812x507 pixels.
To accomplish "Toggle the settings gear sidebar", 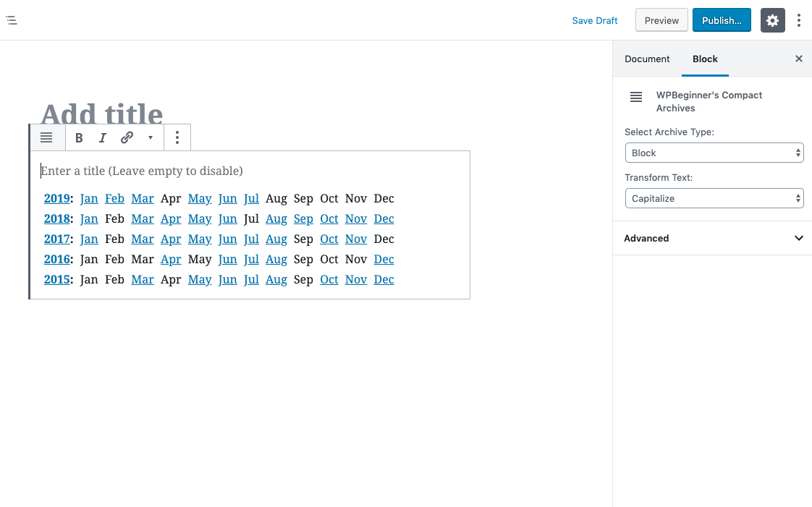I will pos(772,20).
